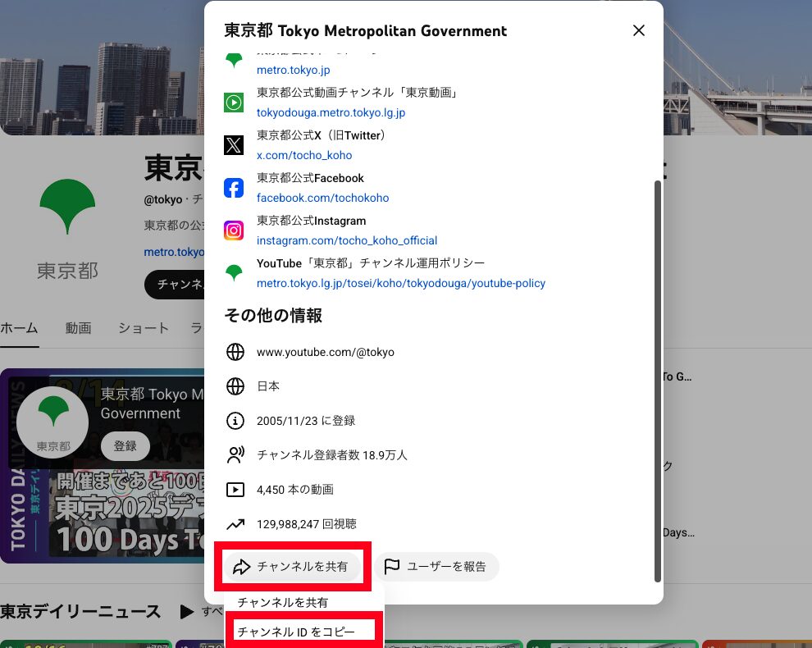
Task: Click the subscribers icon beside 18.9万人
Action: [235, 454]
